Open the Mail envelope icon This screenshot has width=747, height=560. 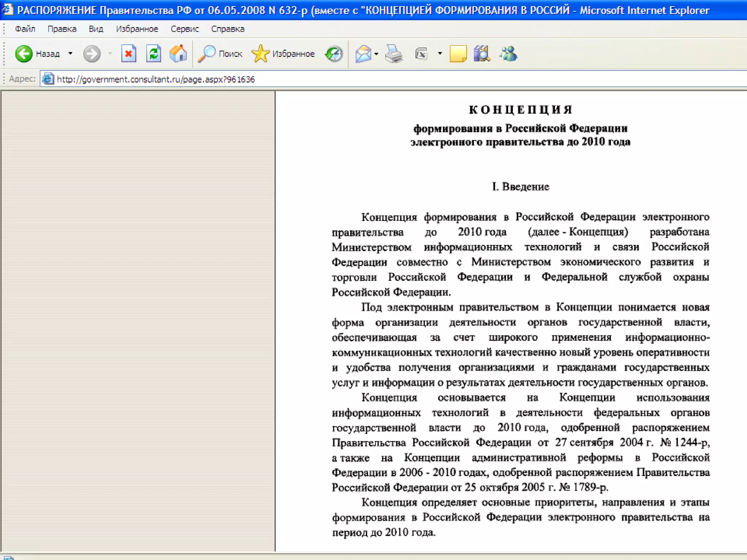(x=363, y=54)
